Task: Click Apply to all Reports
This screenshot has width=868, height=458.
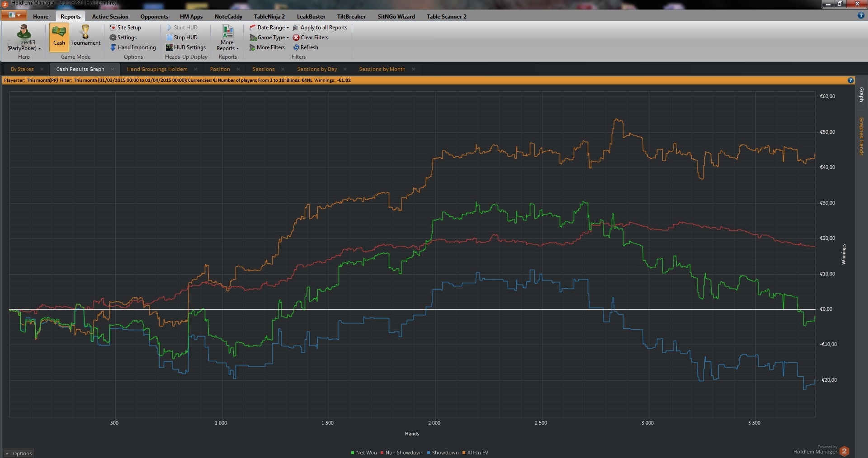Action: 320,28
